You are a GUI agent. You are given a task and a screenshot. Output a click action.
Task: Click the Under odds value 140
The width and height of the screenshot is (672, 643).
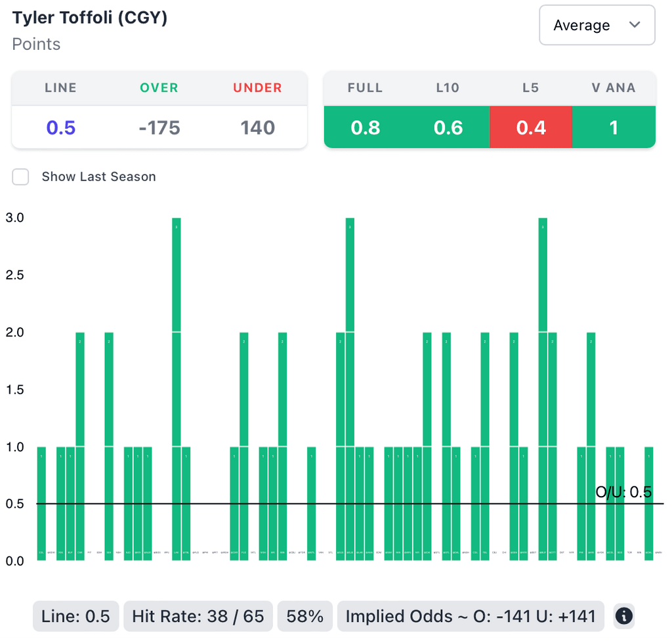257,127
